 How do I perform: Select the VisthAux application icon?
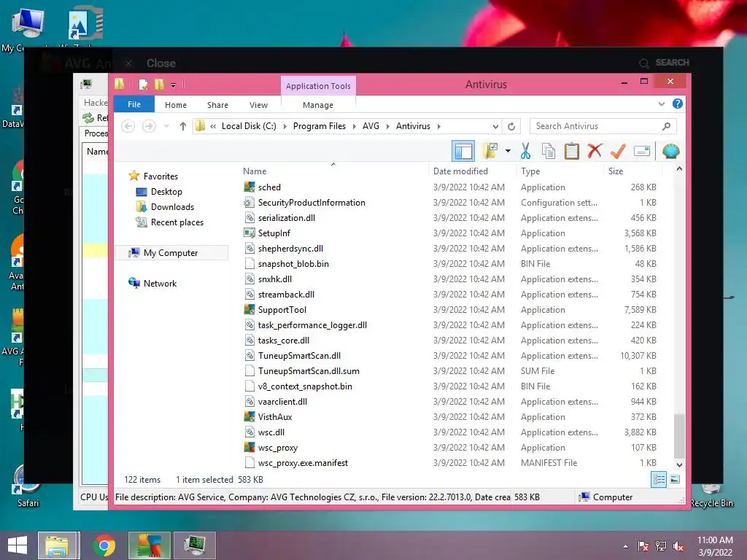tap(249, 416)
